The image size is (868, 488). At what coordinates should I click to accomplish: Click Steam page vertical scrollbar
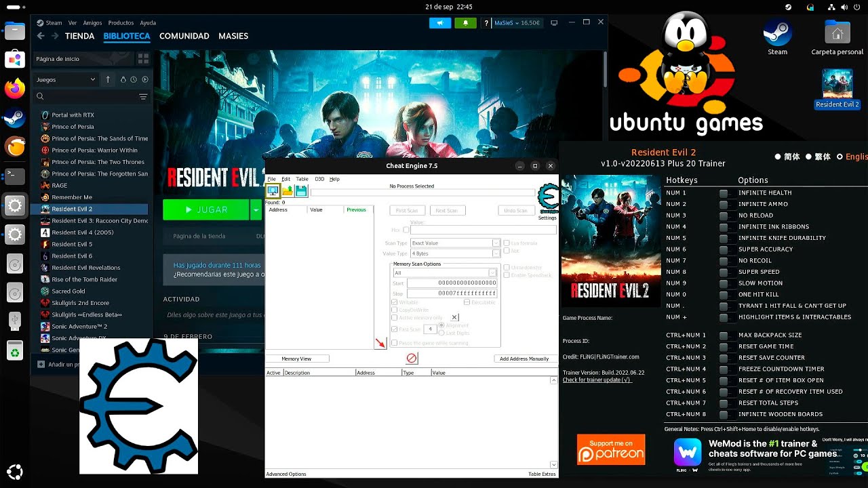point(604,68)
